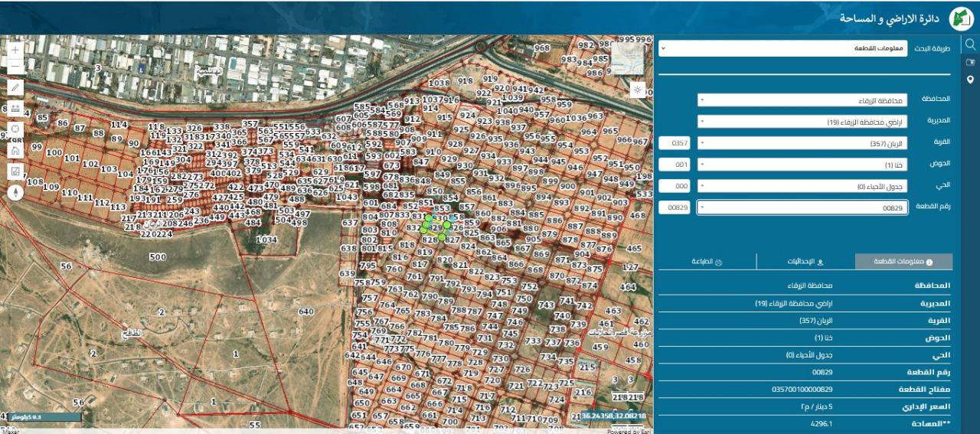Image resolution: width=980 pixels, height=434 pixels.
Task: Activate the pencil draw tool
Action: tap(15, 87)
